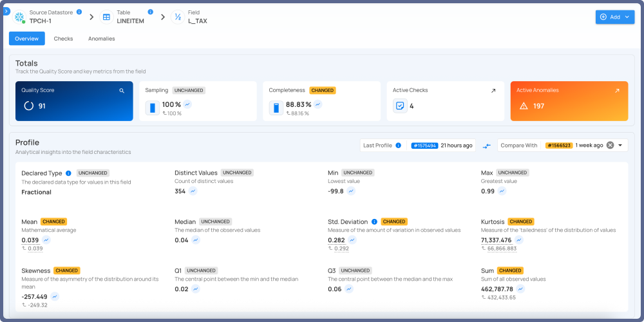
Task: Open the Table info icon
Action: 150,12
